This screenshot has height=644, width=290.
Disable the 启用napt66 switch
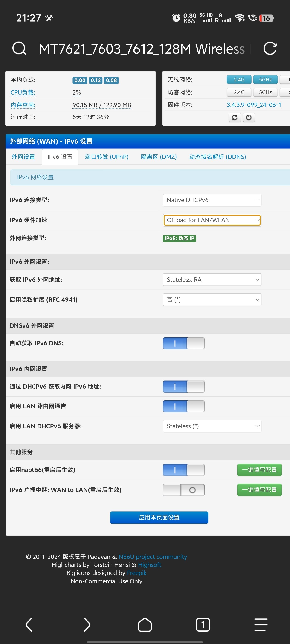[x=183, y=470]
